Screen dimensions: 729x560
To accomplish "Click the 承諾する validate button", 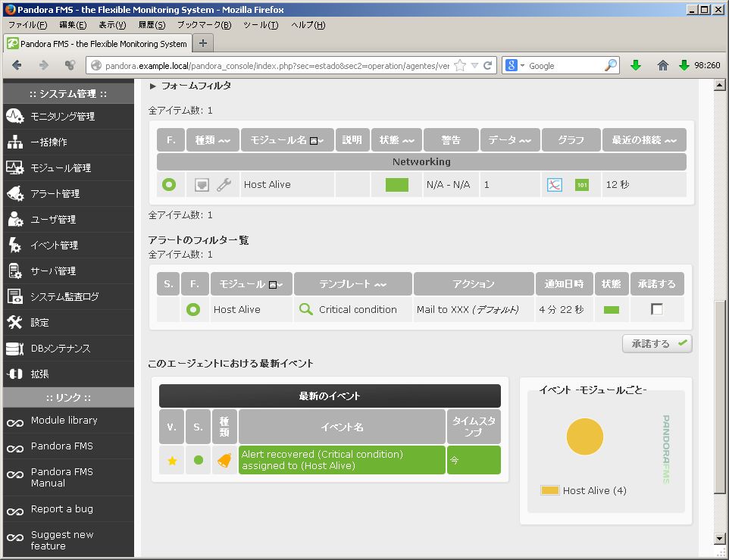I will point(657,344).
